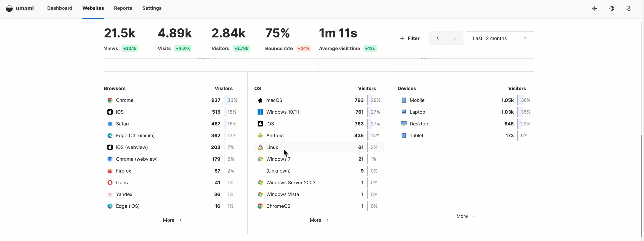Open the user profile icon menu
The image size is (644, 241).
629,9
